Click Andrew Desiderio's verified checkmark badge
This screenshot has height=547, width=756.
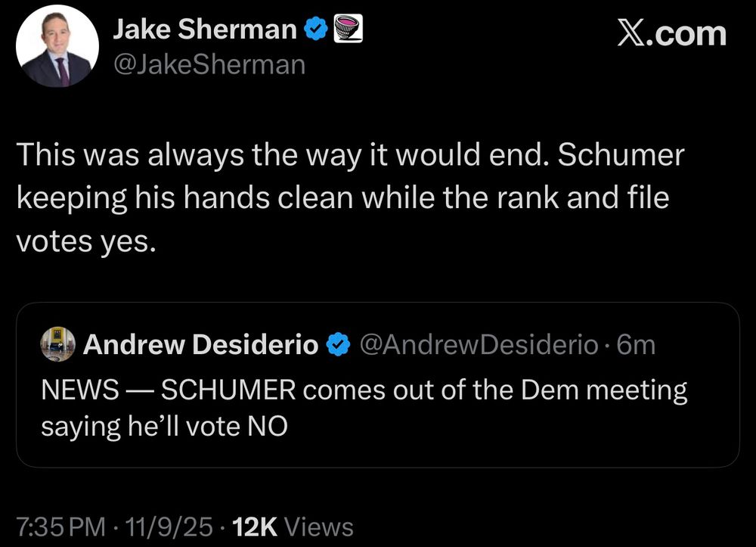click(x=337, y=345)
